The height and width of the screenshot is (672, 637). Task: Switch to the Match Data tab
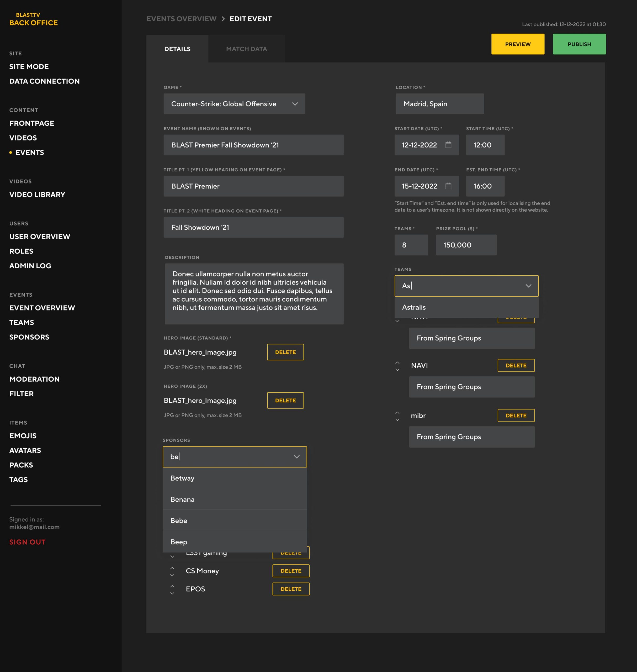click(x=246, y=49)
